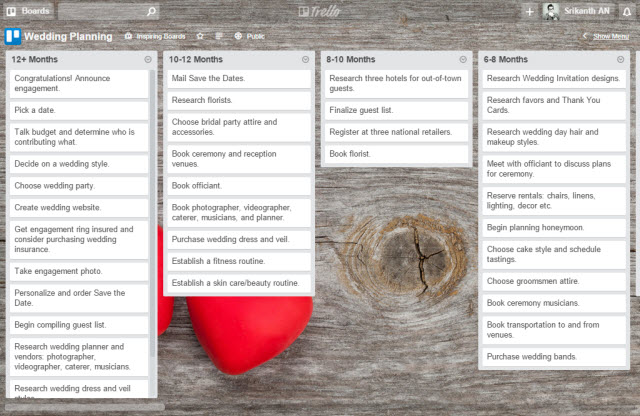
Task: Open the Congratulations! Announce engagement card
Action: click(x=79, y=84)
